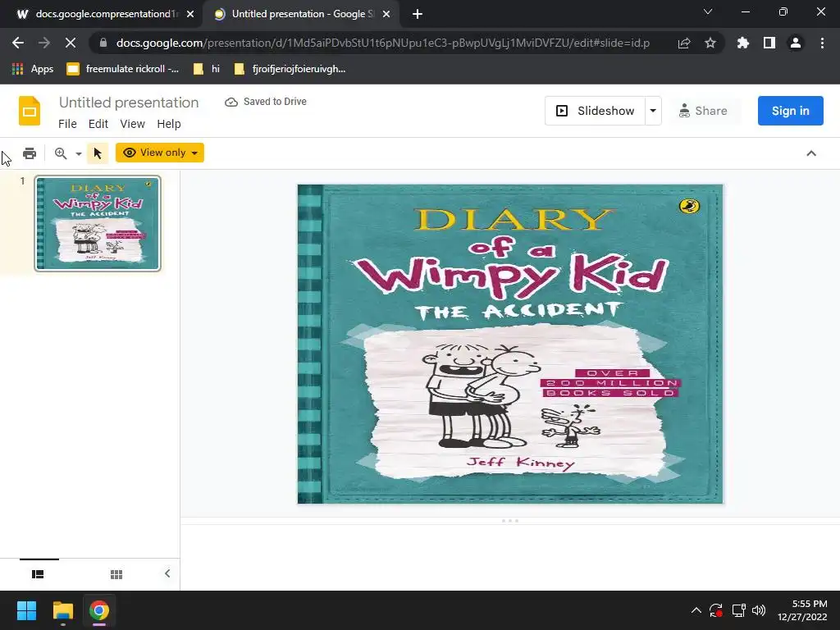This screenshot has width=840, height=630.
Task: Click the address bar URL
Action: [382, 43]
